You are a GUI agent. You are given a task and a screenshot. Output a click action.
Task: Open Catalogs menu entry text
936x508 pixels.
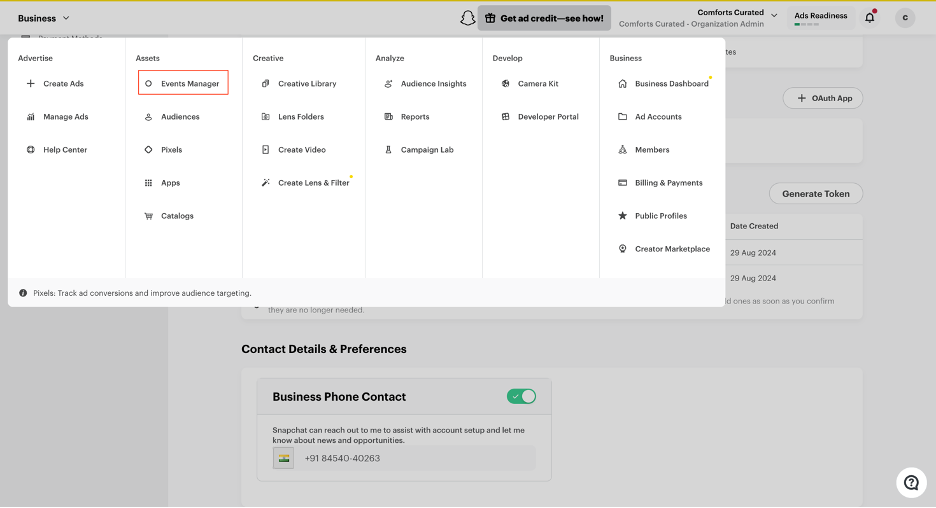pyautogui.click(x=177, y=216)
